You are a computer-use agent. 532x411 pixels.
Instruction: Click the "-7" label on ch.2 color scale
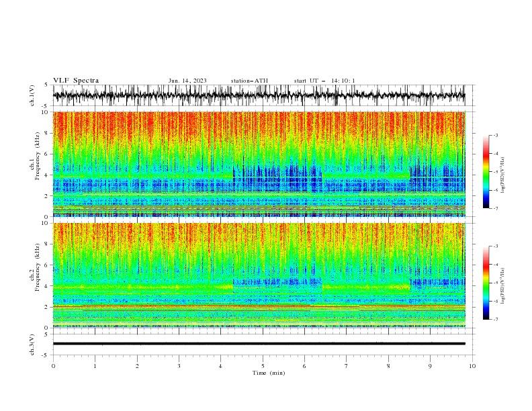496,319
